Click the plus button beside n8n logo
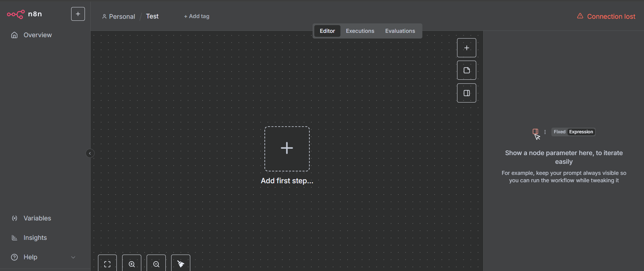 (78, 14)
